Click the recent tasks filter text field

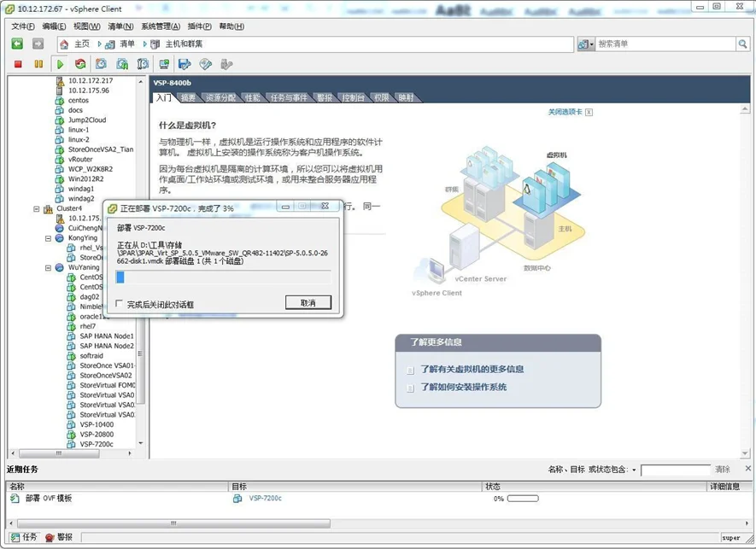point(676,470)
